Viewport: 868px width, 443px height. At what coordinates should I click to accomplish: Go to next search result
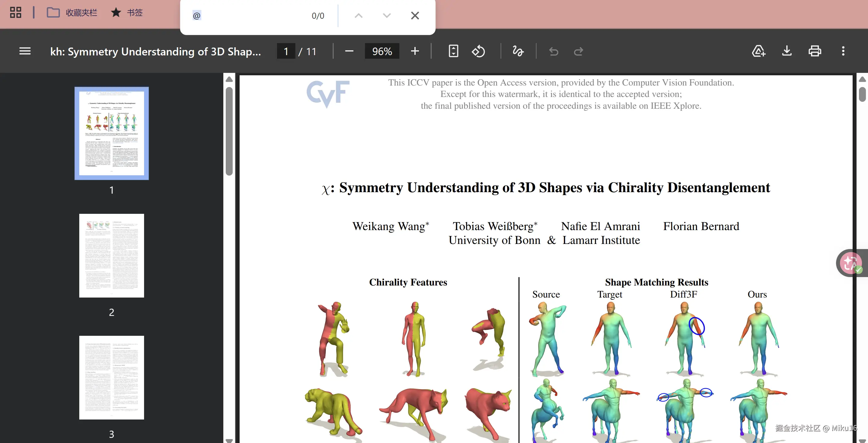[x=387, y=15]
